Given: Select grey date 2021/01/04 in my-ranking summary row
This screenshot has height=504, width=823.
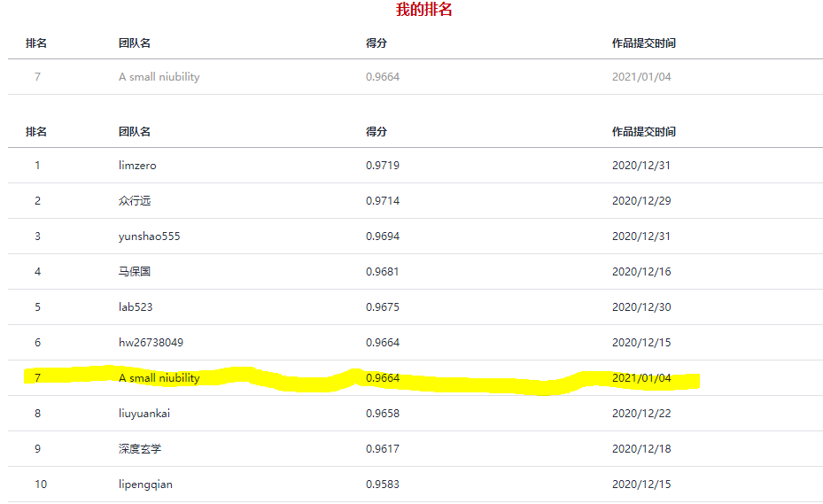Looking at the screenshot, I should (641, 77).
